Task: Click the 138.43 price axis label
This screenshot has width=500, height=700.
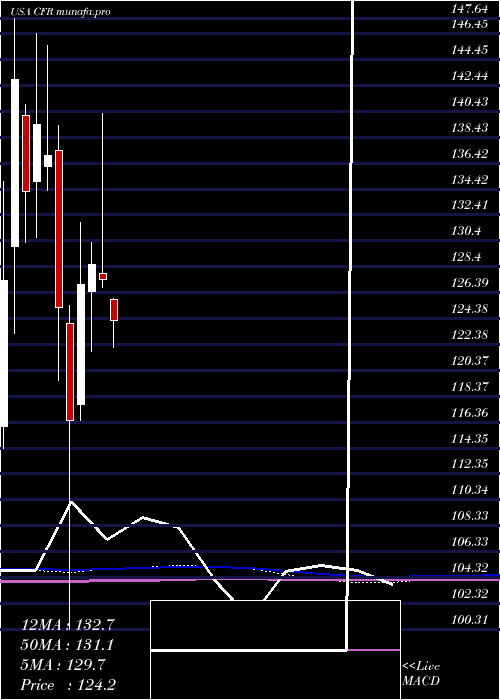Action: click(470, 128)
